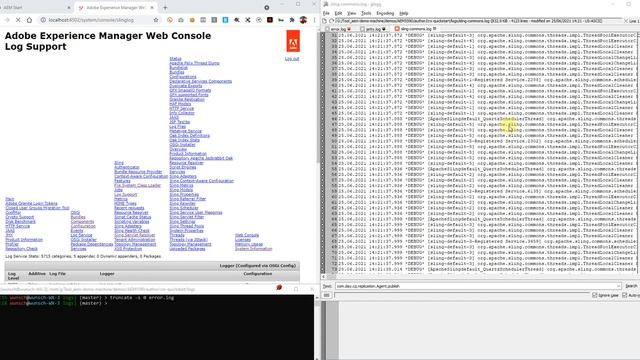Click the open-file icon in glogg toolbar
Viewport: 640px width, 360px height.
point(325,21)
